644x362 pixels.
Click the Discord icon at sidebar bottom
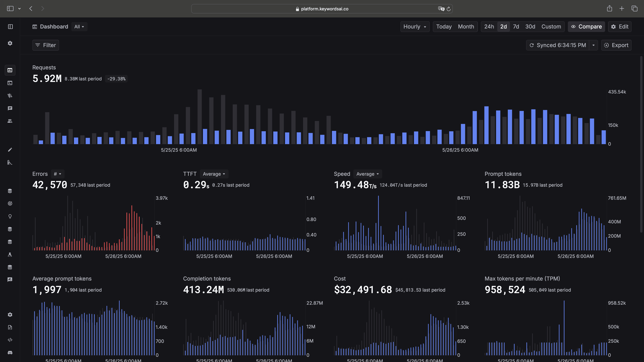10,352
